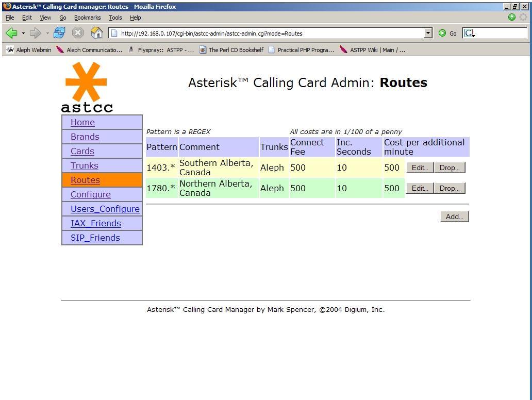
Task: Open the Tools menu
Action: (x=115, y=18)
